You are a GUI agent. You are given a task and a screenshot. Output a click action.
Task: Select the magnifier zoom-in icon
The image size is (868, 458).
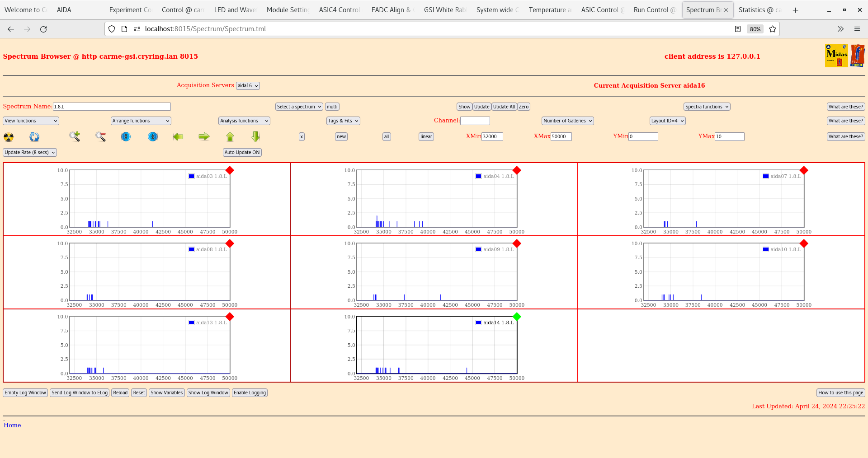tap(75, 136)
